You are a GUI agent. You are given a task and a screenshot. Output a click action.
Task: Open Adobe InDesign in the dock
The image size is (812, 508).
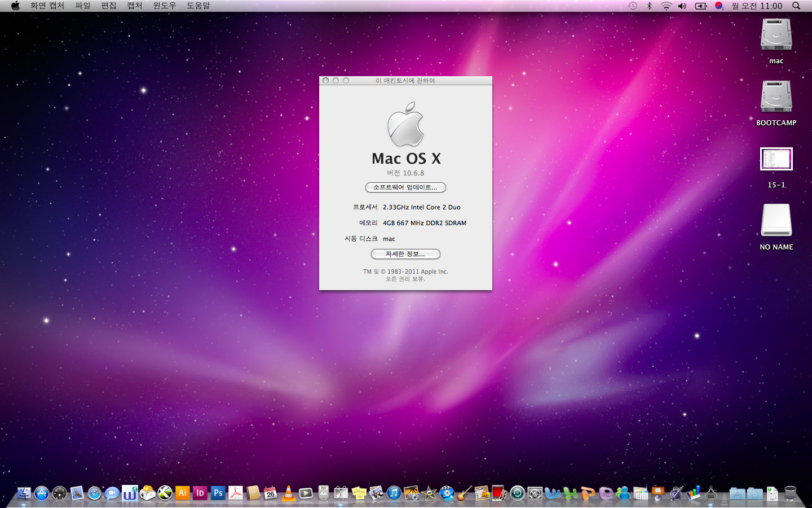pyautogui.click(x=200, y=493)
